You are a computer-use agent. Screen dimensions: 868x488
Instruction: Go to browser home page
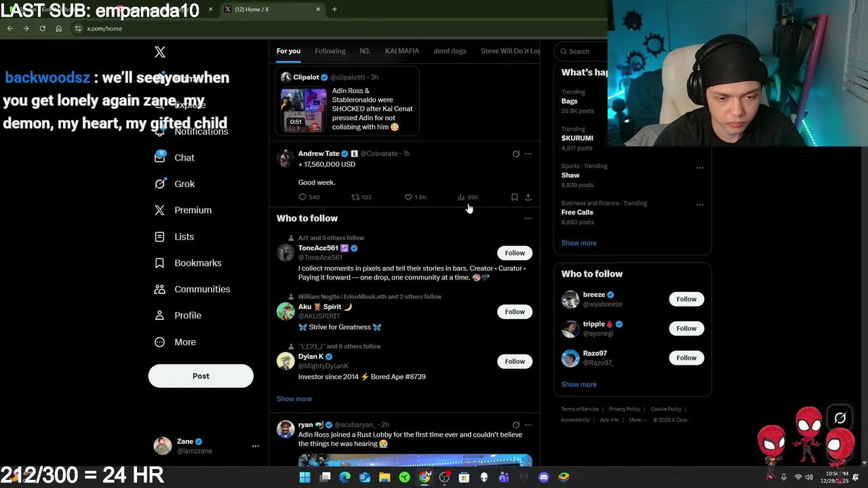point(58,28)
